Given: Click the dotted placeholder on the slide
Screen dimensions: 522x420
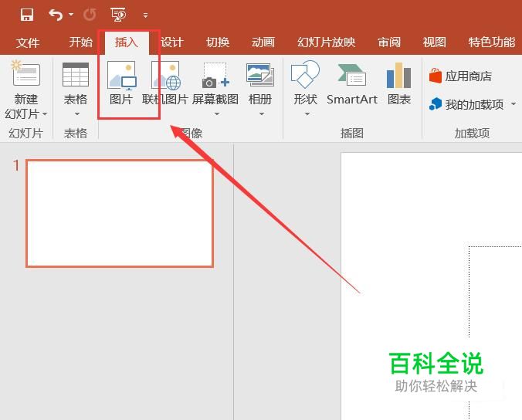Looking at the screenshot, I should click(x=495, y=333).
